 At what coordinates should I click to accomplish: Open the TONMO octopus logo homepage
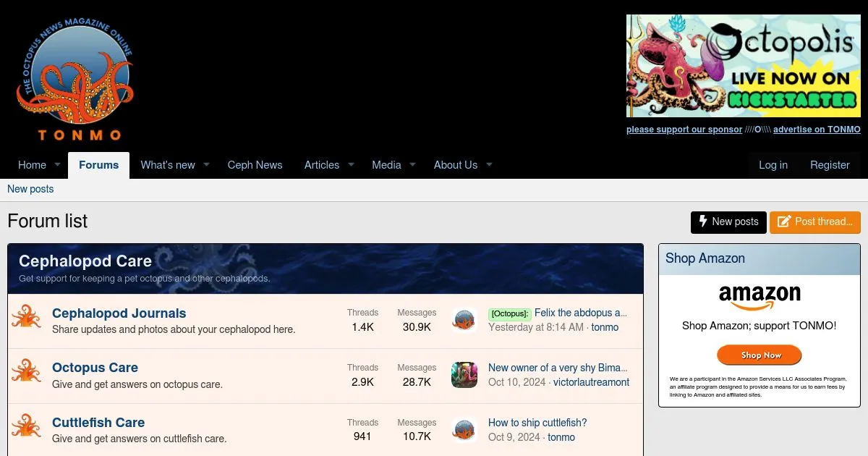pyautogui.click(x=75, y=79)
